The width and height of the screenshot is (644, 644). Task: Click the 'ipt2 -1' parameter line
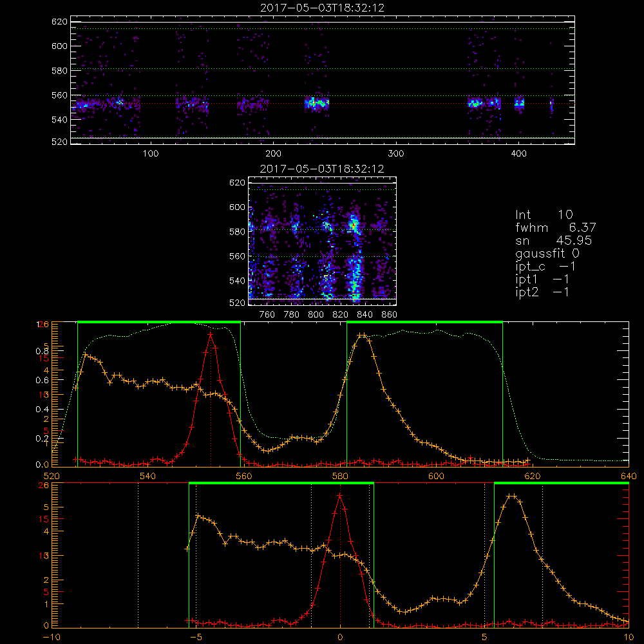tap(542, 292)
